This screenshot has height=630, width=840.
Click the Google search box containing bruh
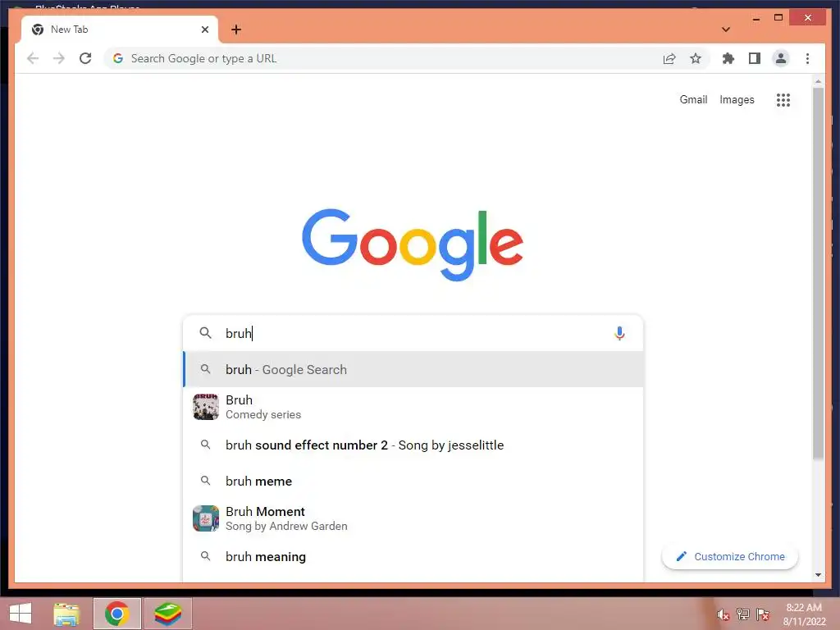click(x=413, y=333)
